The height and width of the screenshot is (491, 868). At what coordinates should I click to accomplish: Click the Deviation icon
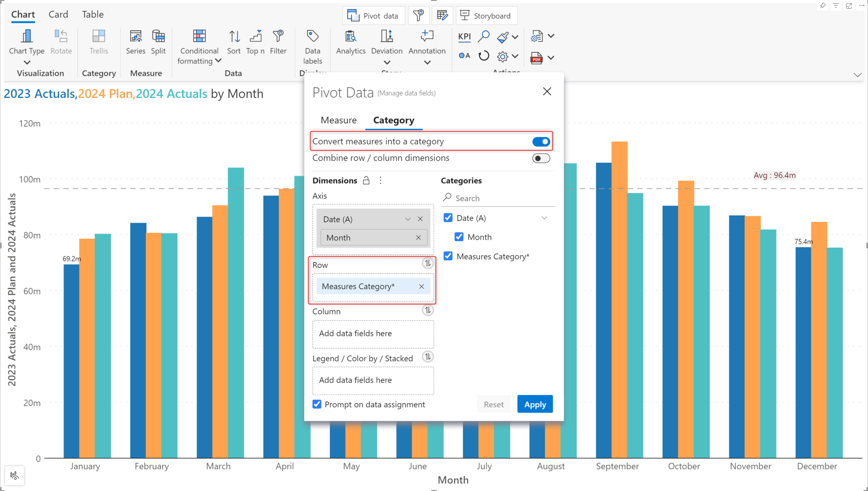[387, 36]
